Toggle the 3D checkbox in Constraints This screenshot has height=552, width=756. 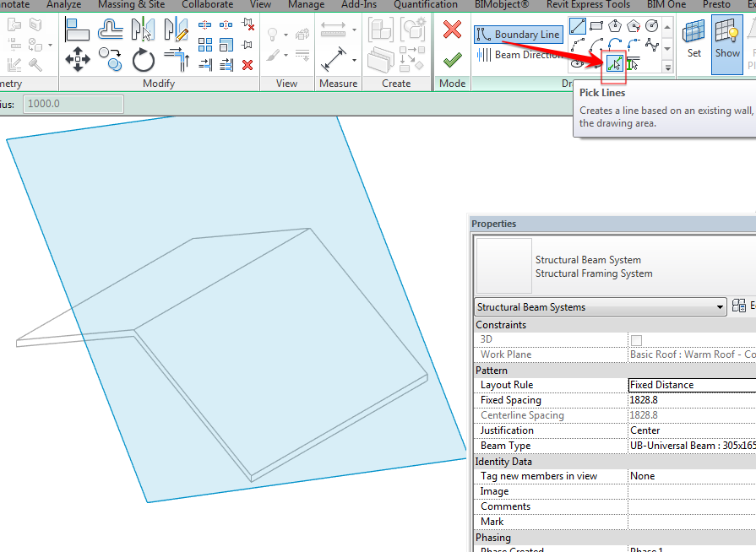tap(636, 340)
